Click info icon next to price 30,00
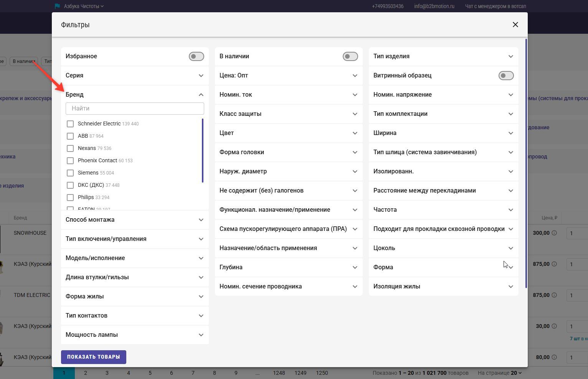The image size is (588, 379). pos(554,326)
